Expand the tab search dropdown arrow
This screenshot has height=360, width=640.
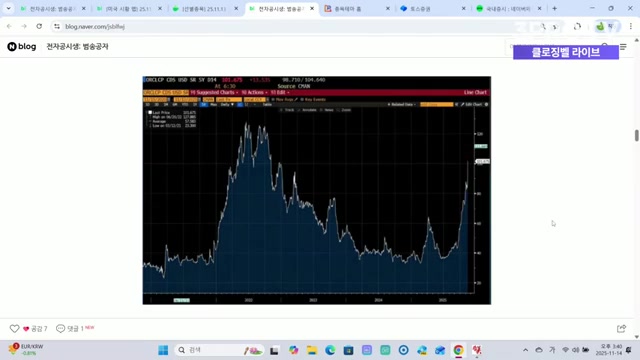pos(8,8)
